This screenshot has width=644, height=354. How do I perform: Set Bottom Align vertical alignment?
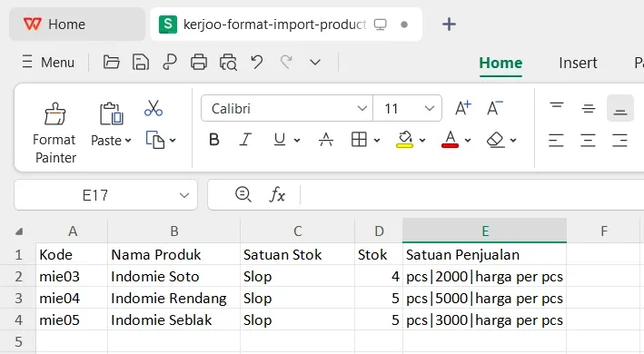click(x=620, y=108)
